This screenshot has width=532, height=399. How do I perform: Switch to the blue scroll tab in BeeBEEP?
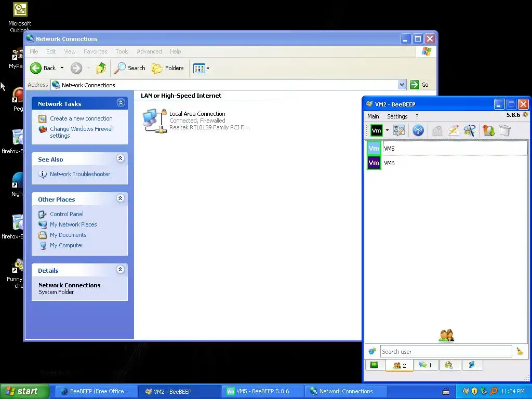pos(472,365)
